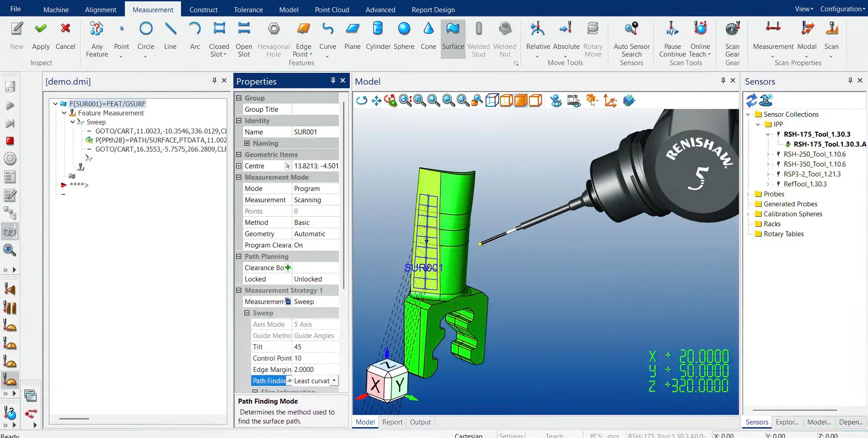Open the Output tab below the model

420,422
